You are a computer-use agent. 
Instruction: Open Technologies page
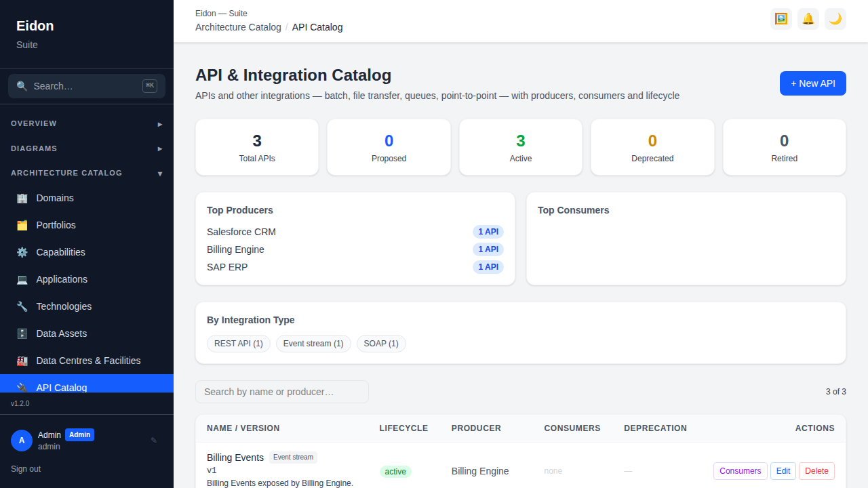[87, 306]
